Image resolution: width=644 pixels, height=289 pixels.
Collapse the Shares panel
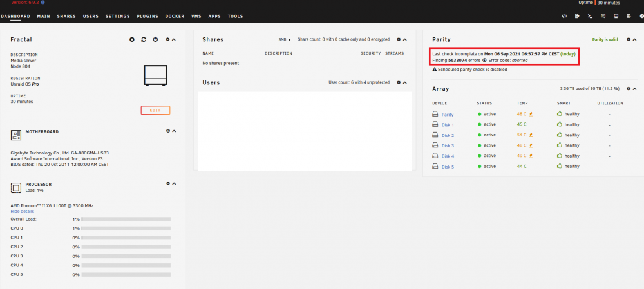point(404,39)
